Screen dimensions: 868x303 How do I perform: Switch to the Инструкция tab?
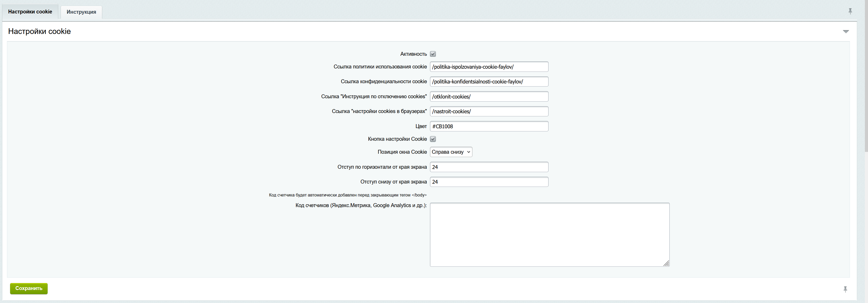[x=81, y=12]
